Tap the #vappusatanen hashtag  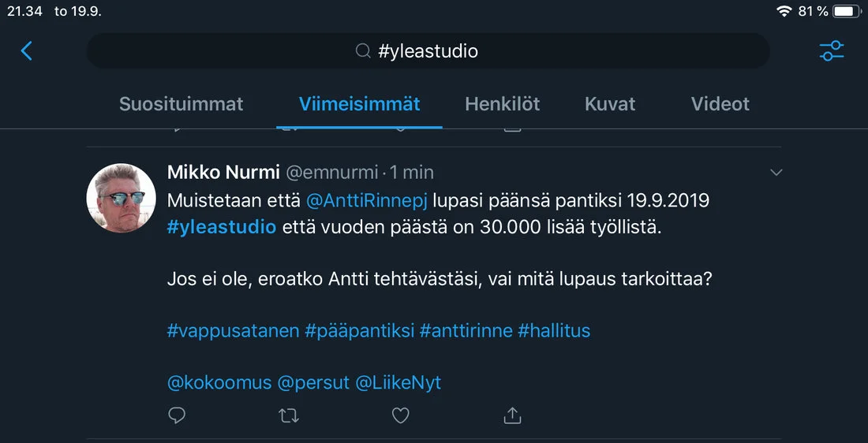pyautogui.click(x=234, y=331)
